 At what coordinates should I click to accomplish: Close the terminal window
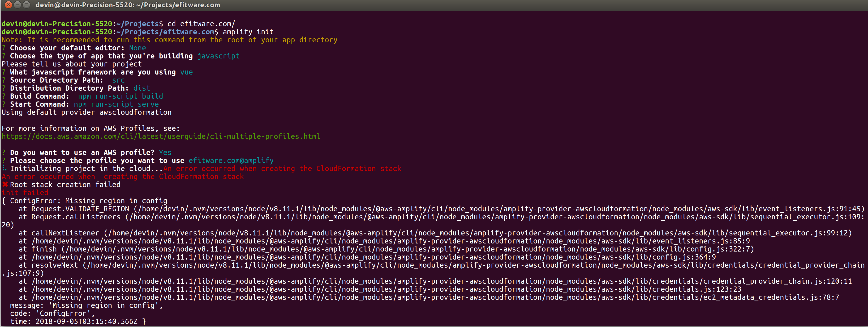pos(9,5)
